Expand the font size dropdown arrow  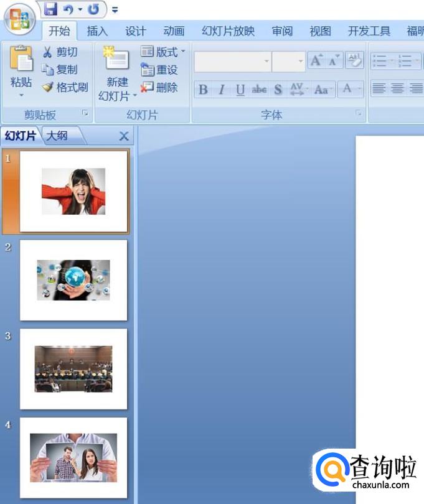pyautogui.click(x=301, y=61)
